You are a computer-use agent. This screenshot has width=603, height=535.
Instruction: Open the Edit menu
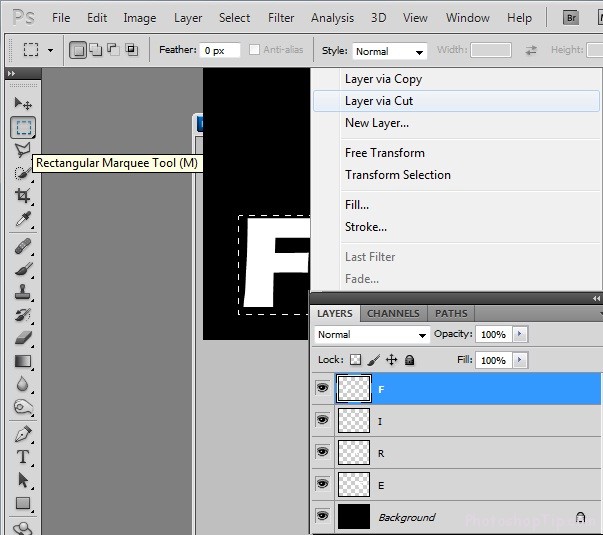(x=97, y=18)
